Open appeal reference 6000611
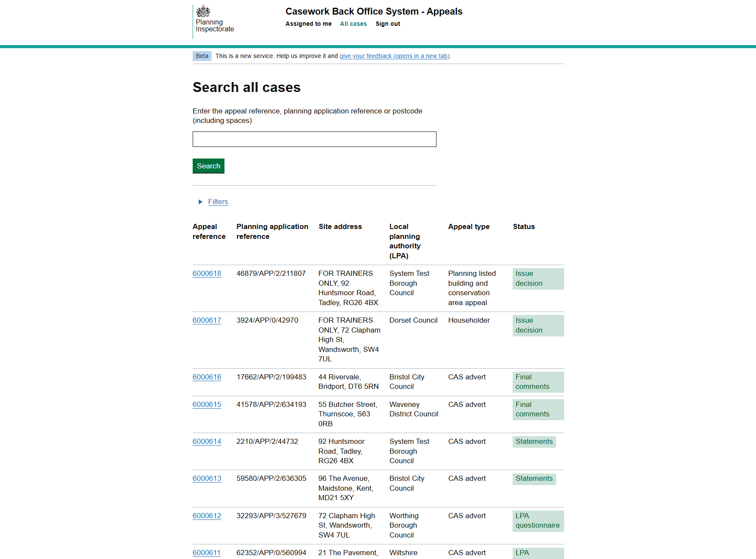This screenshot has height=559, width=756. (x=207, y=553)
